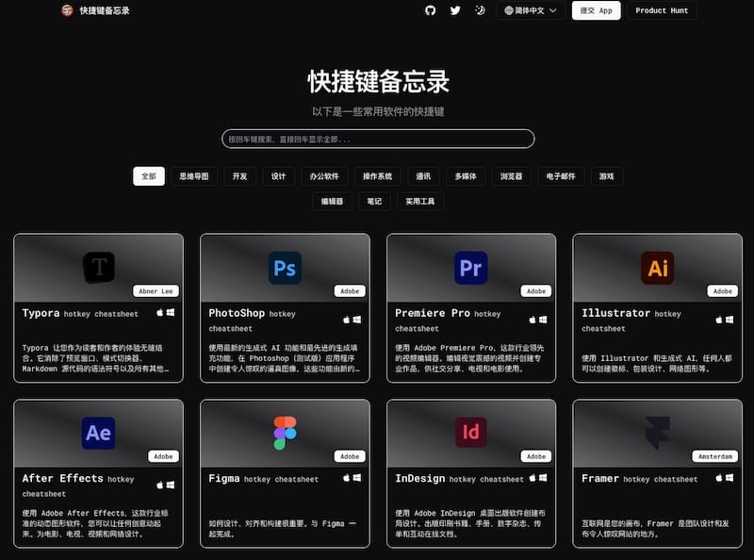Click the 提交 App button
The height and width of the screenshot is (560, 754).
point(596,10)
